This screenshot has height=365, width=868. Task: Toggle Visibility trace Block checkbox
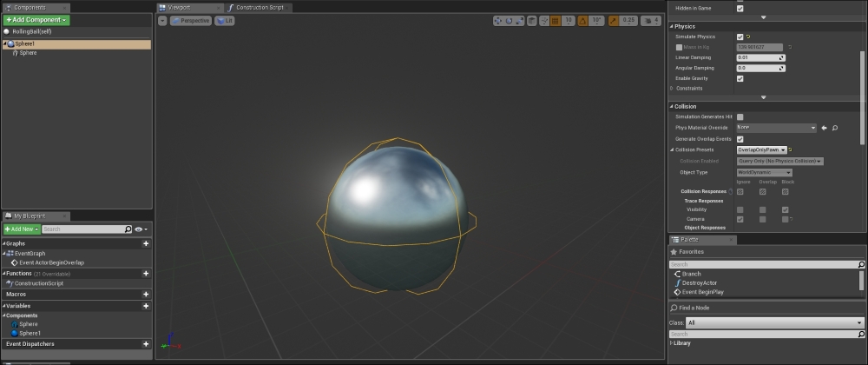point(785,210)
